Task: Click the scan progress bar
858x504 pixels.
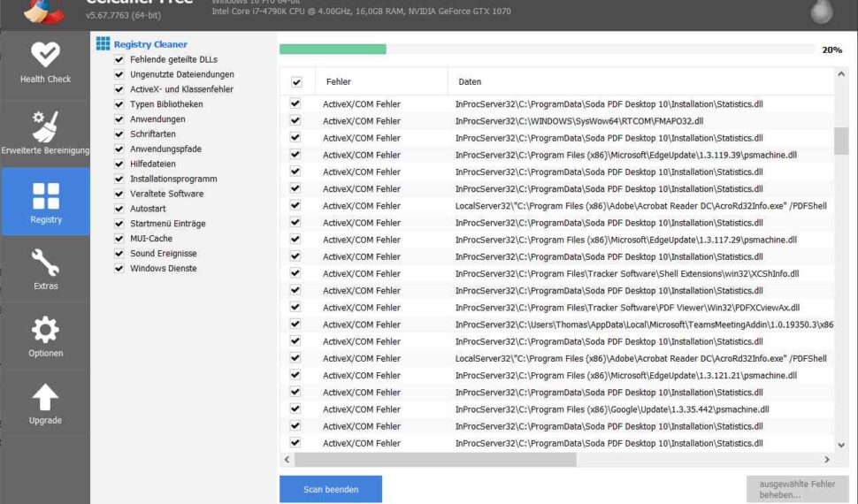Action: coord(547,50)
